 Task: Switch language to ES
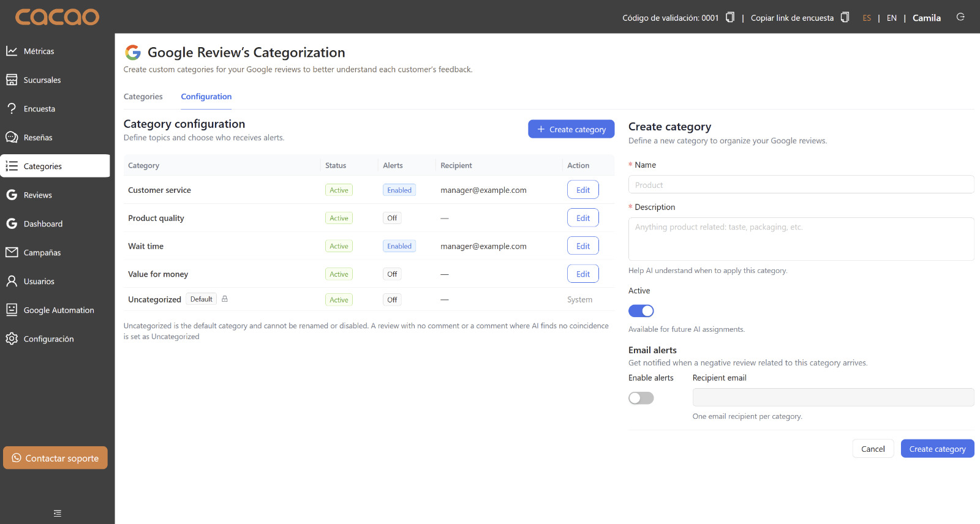(x=867, y=18)
